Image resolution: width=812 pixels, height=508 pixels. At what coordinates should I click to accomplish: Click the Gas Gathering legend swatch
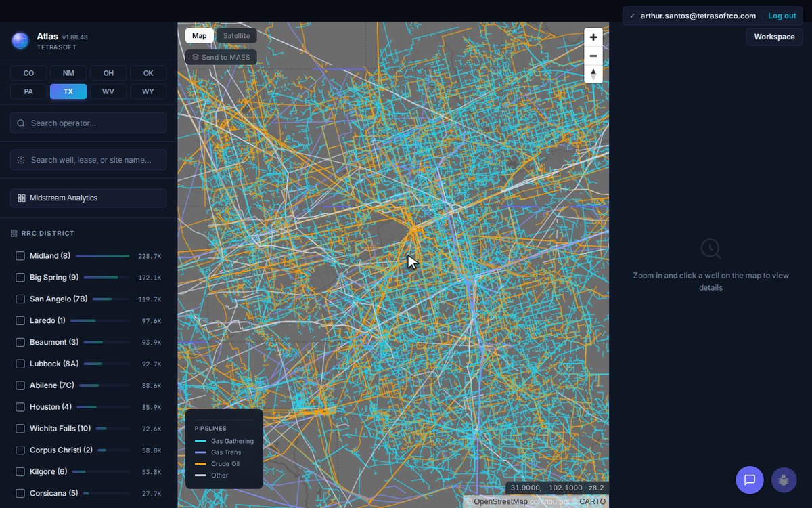click(200, 441)
